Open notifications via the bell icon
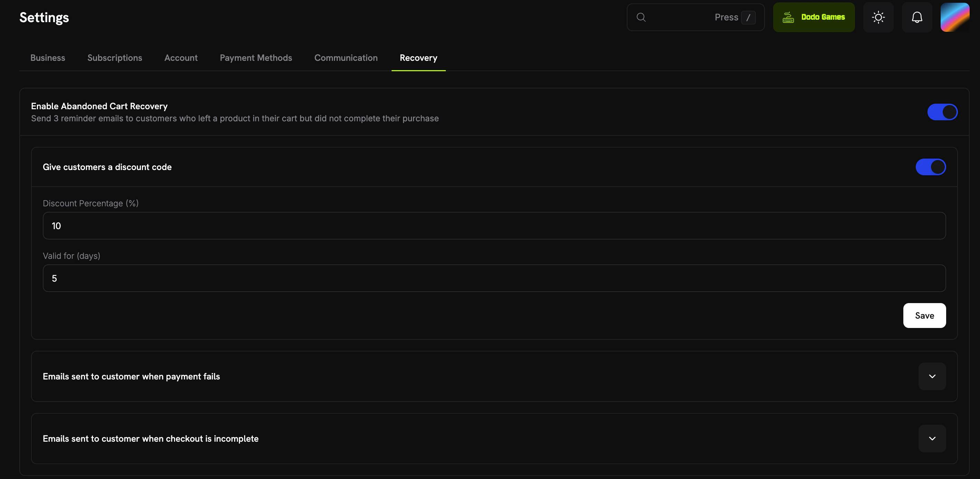 click(917, 17)
